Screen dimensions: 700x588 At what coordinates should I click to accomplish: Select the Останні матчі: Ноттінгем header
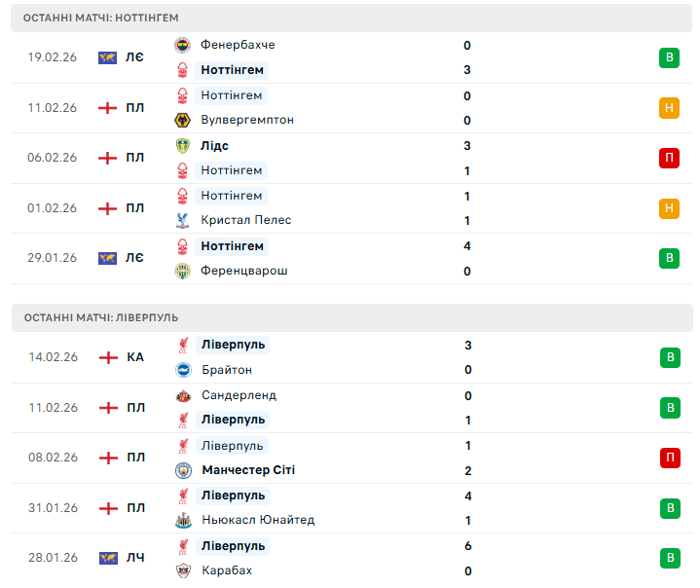[100, 18]
